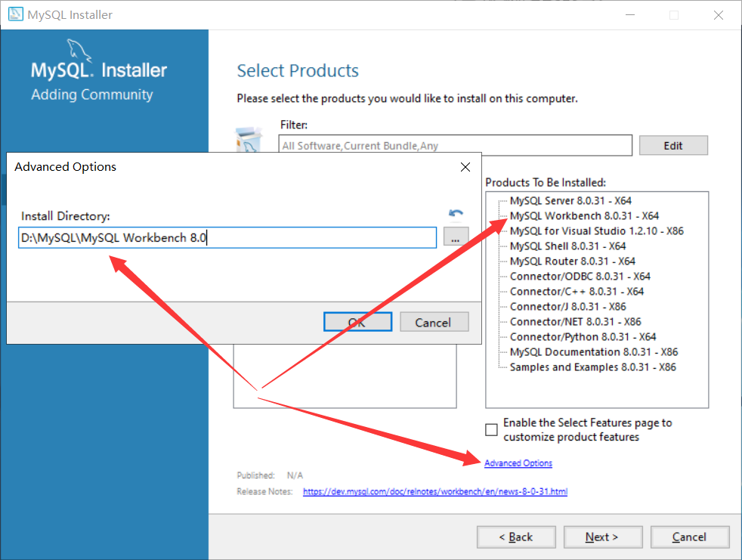The width and height of the screenshot is (742, 560).
Task: Close the Advanced Options dialog
Action: 465,167
